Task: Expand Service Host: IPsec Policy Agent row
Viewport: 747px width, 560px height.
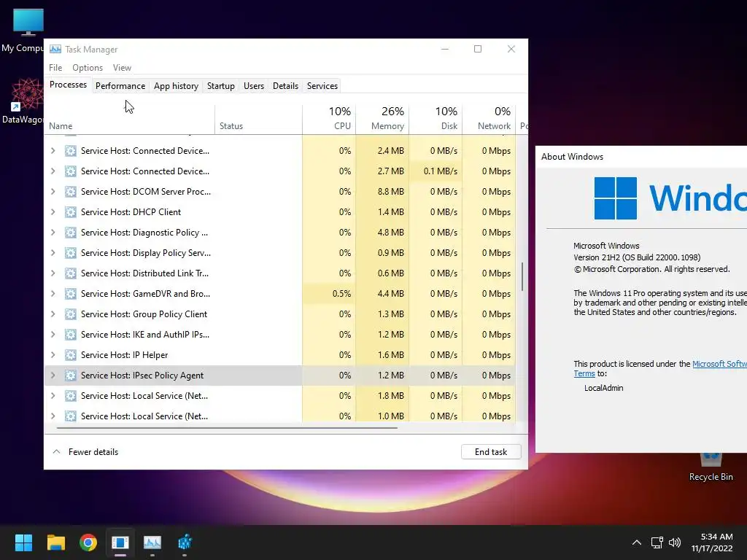Action: [x=53, y=376]
